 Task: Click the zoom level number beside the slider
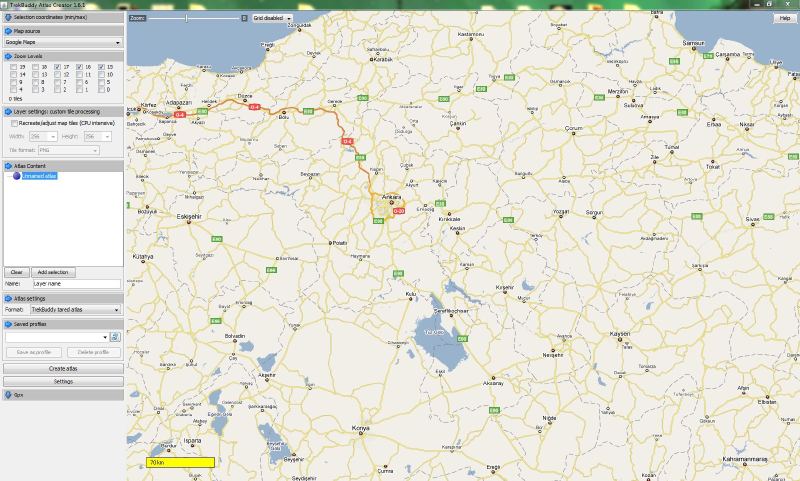(244, 18)
